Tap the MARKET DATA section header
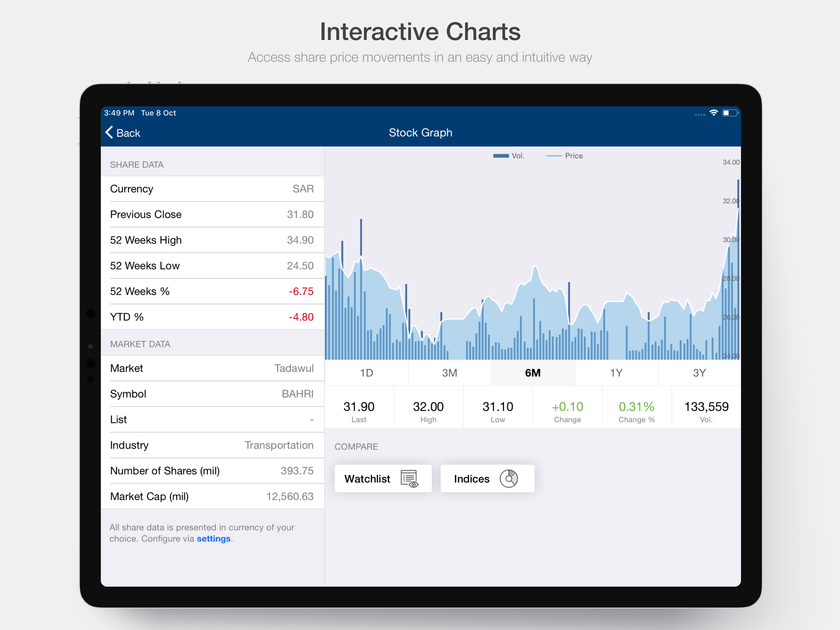This screenshot has width=840, height=630. coord(140,344)
